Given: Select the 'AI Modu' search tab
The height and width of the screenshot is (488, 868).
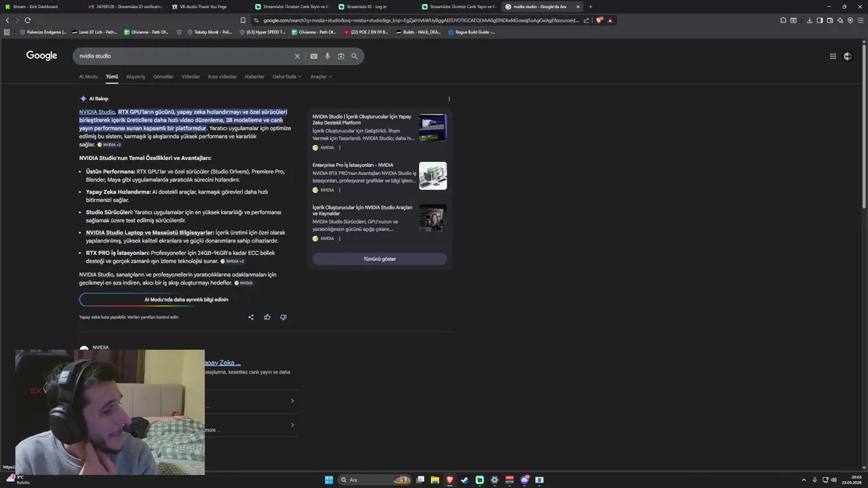Looking at the screenshot, I should (x=88, y=77).
